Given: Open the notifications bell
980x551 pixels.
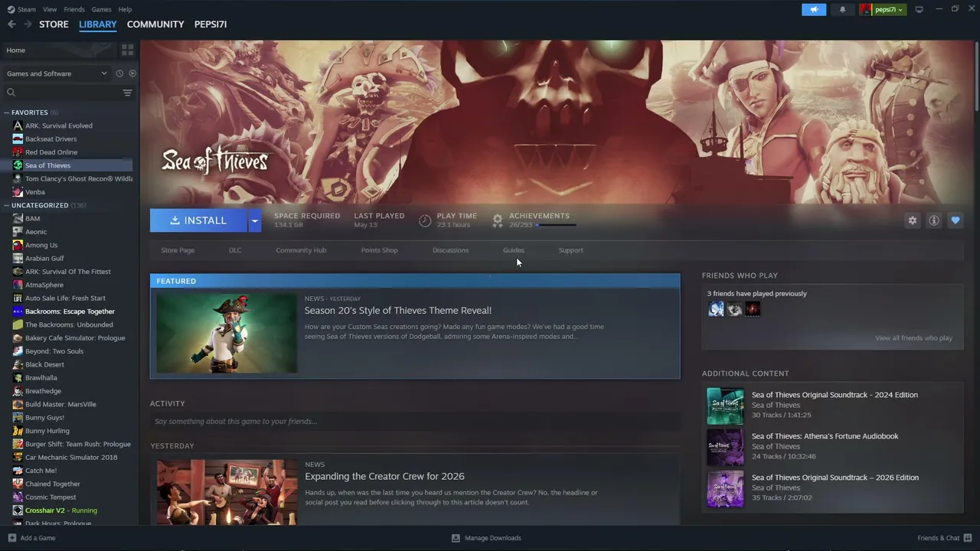Looking at the screenshot, I should [x=843, y=9].
